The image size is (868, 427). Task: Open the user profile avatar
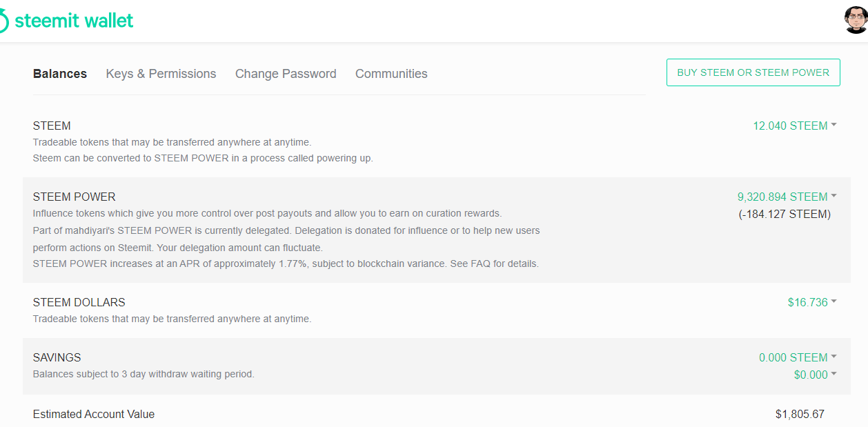pos(856,21)
